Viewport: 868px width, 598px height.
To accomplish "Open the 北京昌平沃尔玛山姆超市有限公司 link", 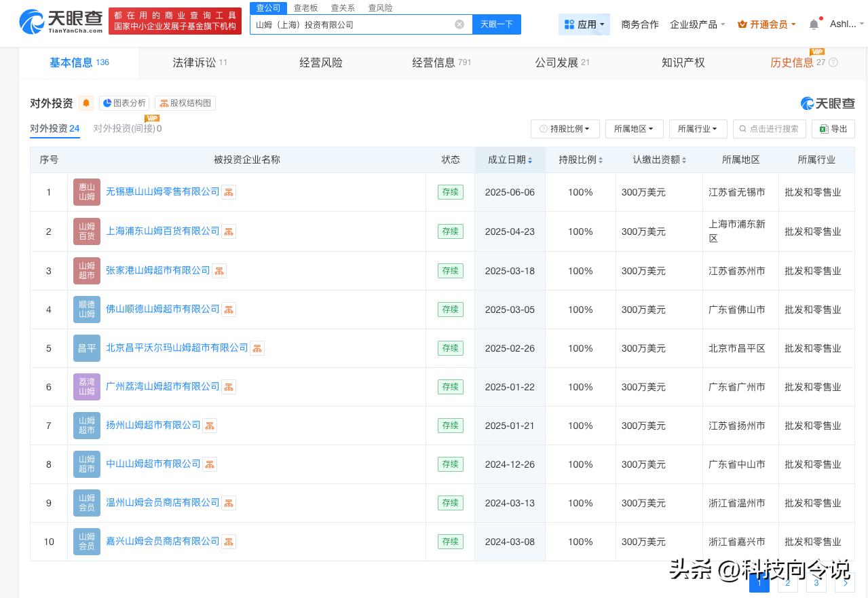I will click(177, 348).
